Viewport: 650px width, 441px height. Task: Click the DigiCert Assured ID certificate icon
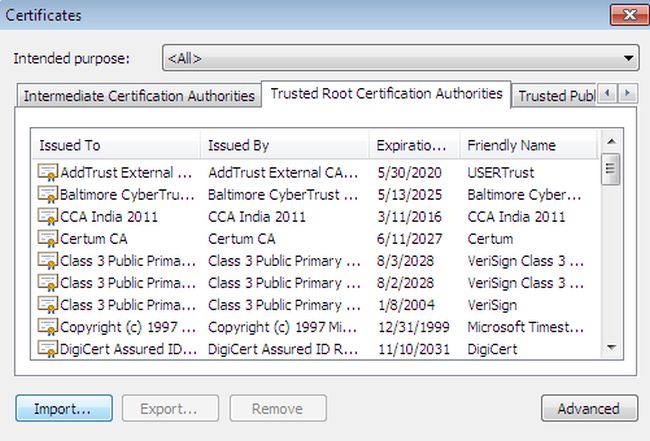coord(48,349)
